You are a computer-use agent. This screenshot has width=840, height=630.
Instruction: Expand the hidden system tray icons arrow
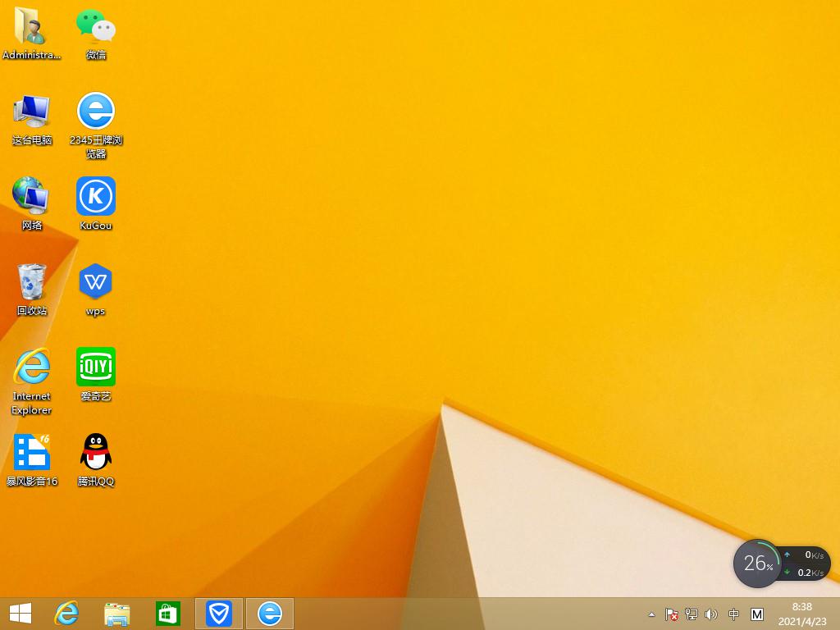pyautogui.click(x=652, y=614)
